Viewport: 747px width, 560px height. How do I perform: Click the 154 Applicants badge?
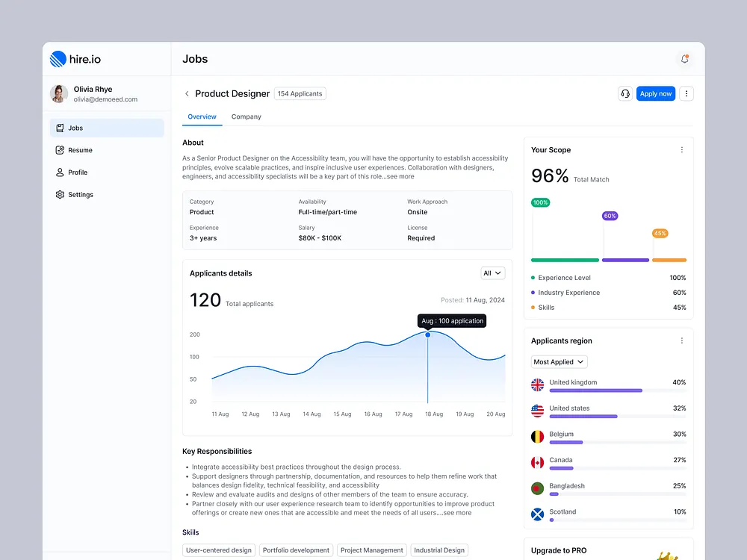[x=300, y=93]
